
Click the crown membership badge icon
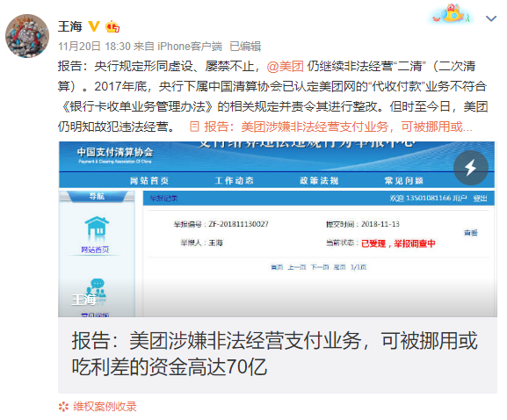tap(112, 26)
